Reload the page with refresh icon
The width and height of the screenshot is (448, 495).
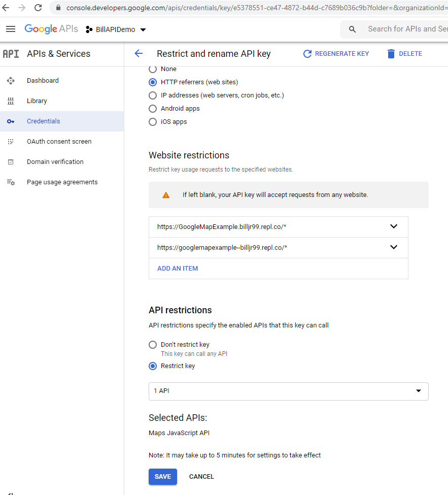tap(38, 8)
